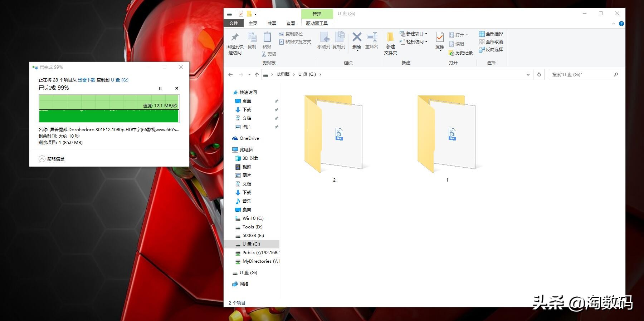This screenshot has width=644, height=321.
Task: Select 3D 对象 in navigation pane
Action: (x=247, y=158)
